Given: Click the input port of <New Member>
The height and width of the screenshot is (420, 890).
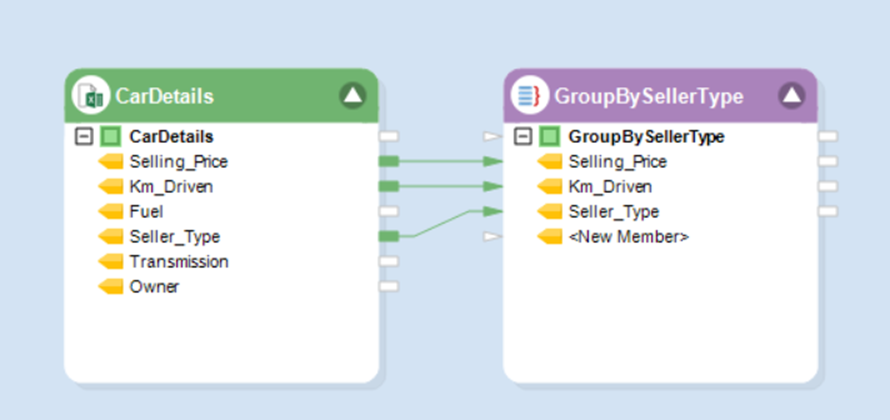Looking at the screenshot, I should pos(490,237).
